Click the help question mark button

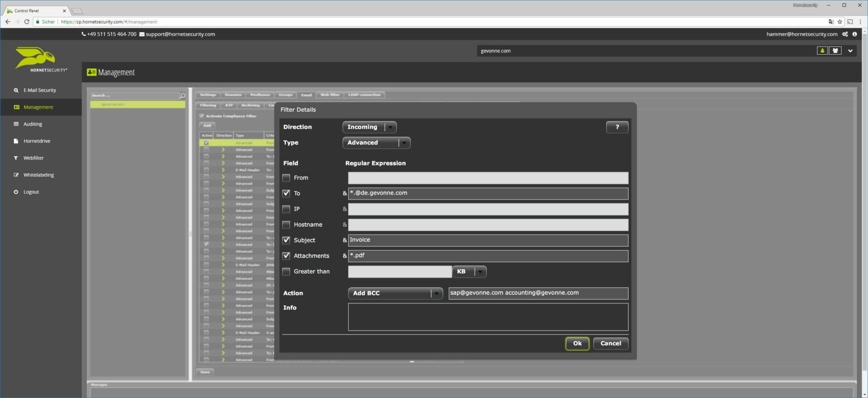click(x=617, y=127)
